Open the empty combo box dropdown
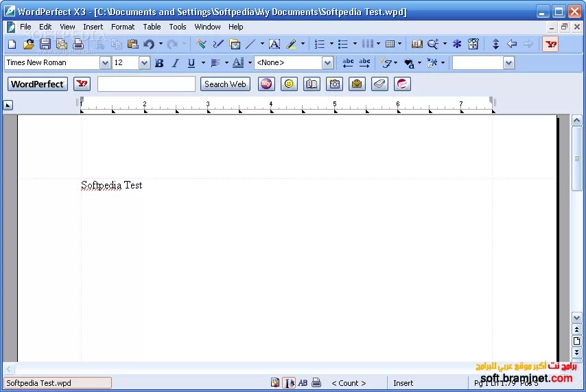The height and width of the screenshot is (392, 586). pyautogui.click(x=508, y=63)
